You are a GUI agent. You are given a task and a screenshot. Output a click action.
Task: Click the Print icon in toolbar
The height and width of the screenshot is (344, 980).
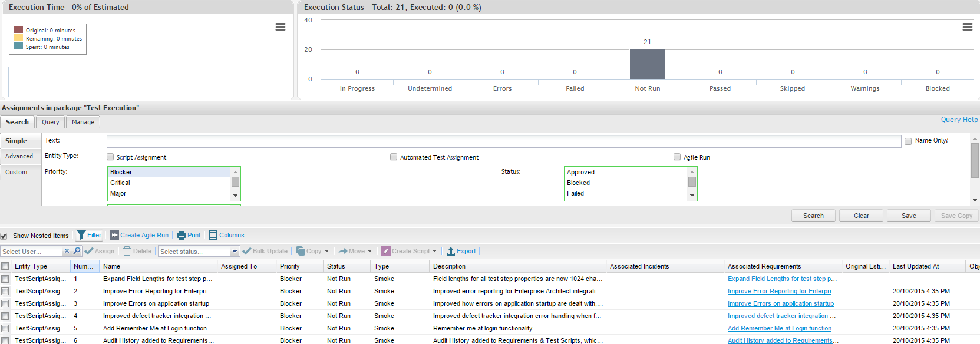click(182, 235)
